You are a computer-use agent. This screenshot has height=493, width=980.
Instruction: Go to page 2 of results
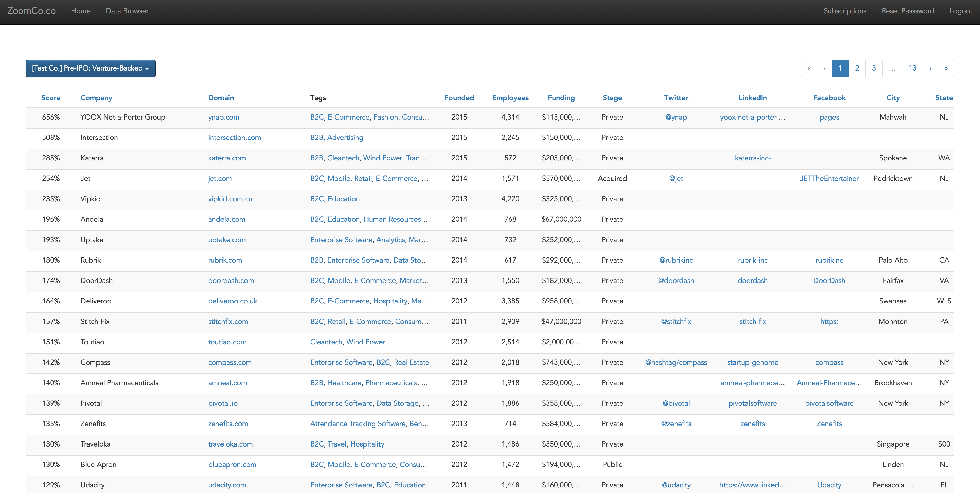(x=857, y=68)
